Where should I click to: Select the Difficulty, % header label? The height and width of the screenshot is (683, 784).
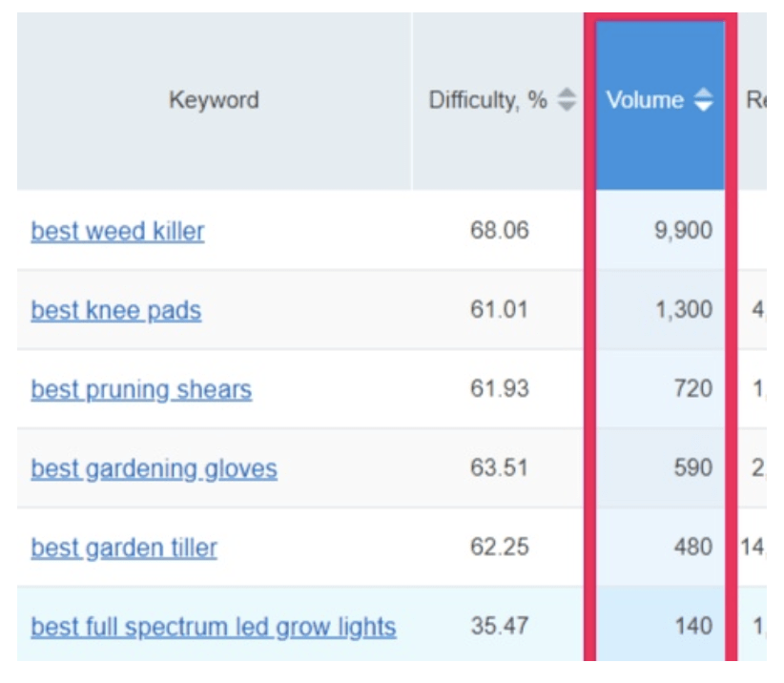(x=487, y=100)
